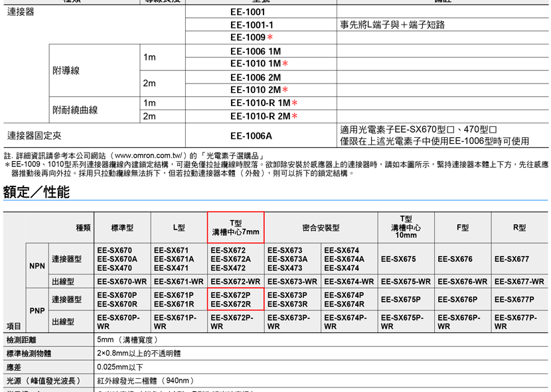Click the EE-SX674A model
Image resolution: width=551 pixels, height=392 pixels.
344,259
